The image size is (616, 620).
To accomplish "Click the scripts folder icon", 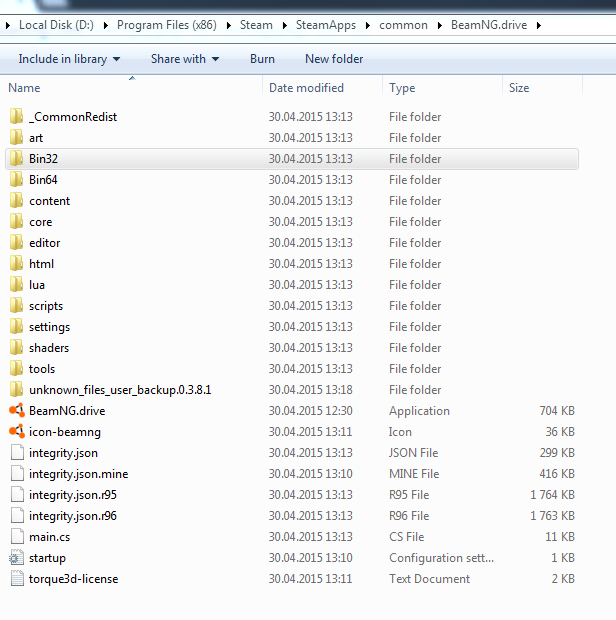I will (x=17, y=305).
